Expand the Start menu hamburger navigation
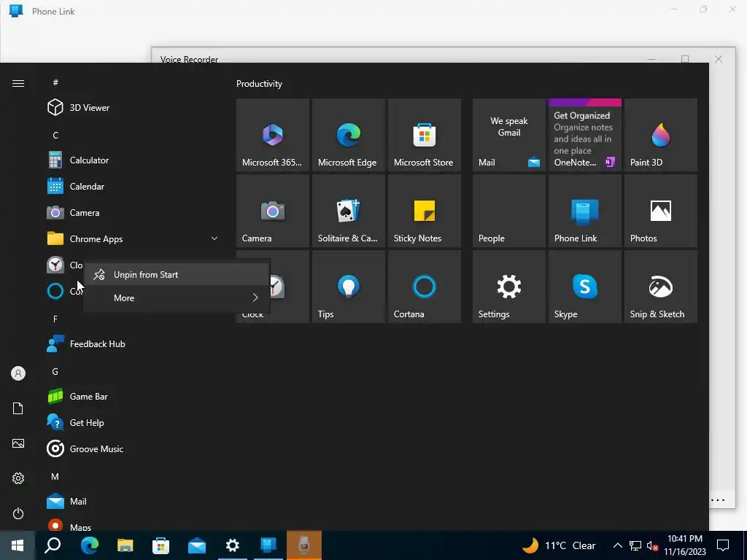This screenshot has width=747, height=560. pyautogui.click(x=18, y=83)
